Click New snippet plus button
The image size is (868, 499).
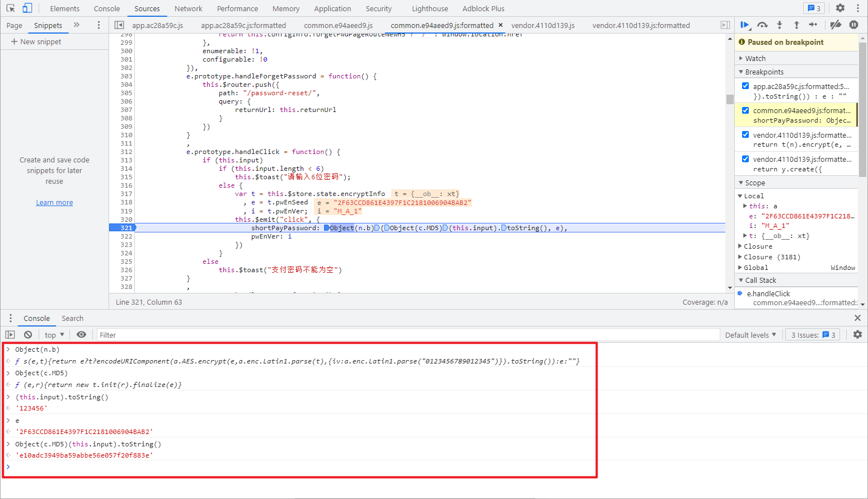coord(36,42)
